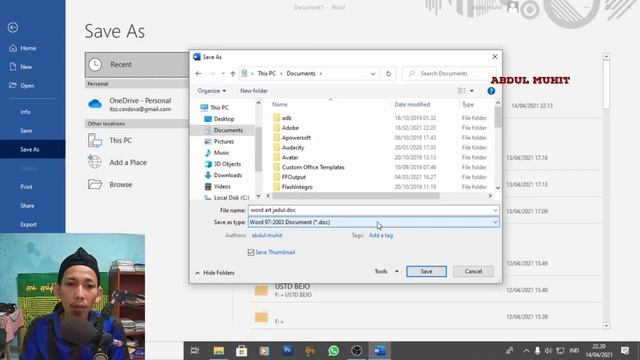The image size is (640, 360).
Task: Expand the address bar path dropdown
Action: [373, 74]
